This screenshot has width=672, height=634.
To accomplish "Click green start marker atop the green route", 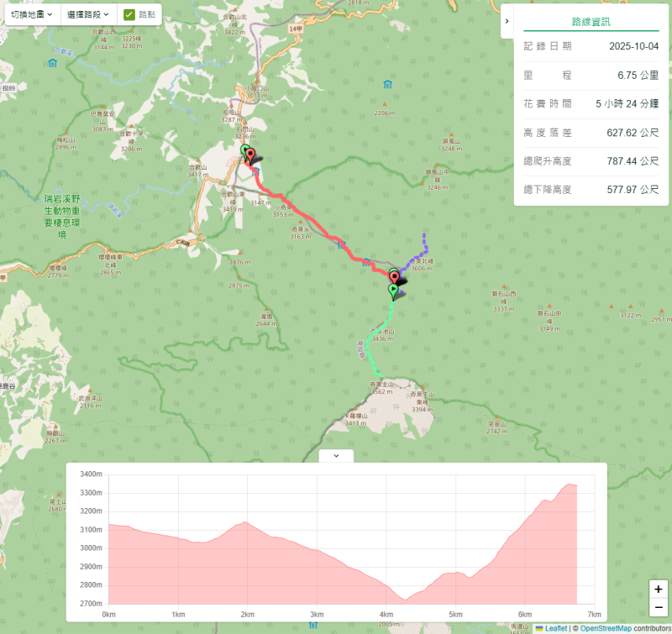I will click(x=392, y=291).
